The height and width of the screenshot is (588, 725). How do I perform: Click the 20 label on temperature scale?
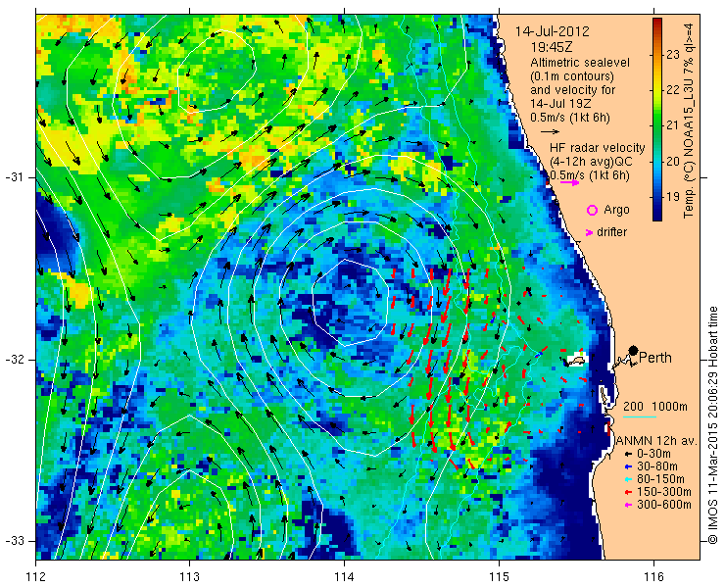(x=673, y=161)
